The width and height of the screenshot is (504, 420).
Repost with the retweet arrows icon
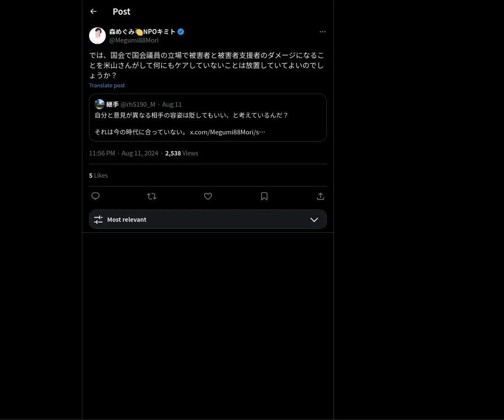152,196
